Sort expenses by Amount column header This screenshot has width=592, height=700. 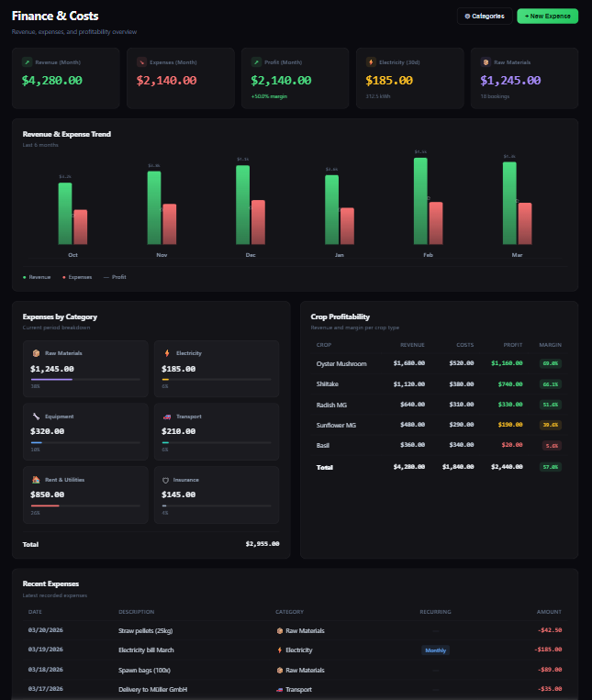click(x=549, y=612)
